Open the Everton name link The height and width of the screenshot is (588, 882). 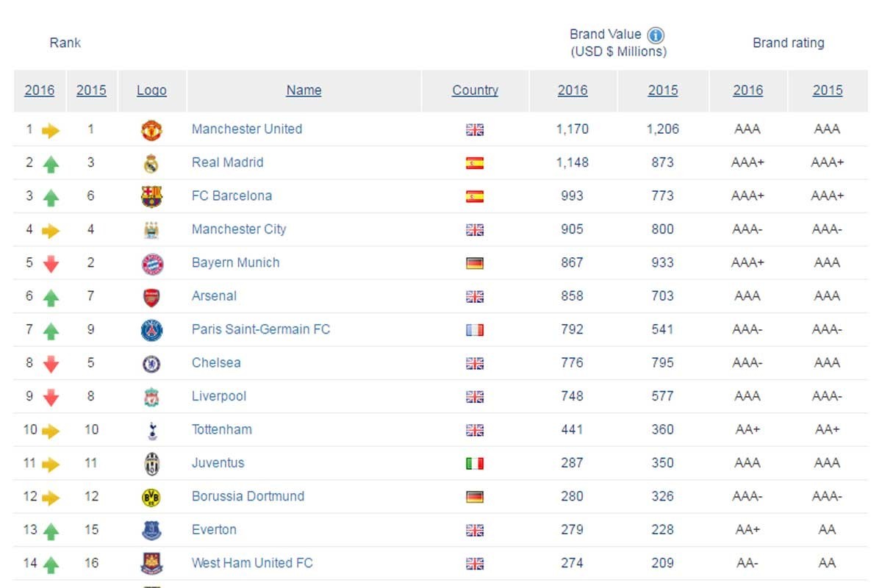214,530
